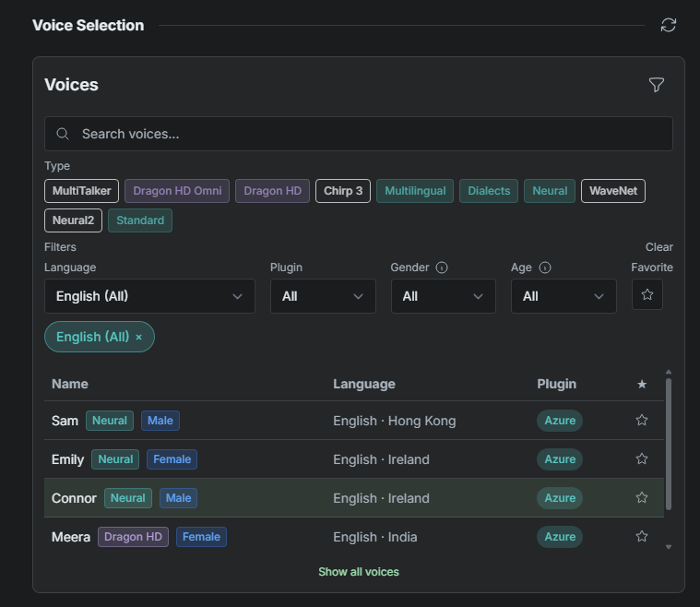Click the voice list scrollbar thumb

tap(669, 444)
